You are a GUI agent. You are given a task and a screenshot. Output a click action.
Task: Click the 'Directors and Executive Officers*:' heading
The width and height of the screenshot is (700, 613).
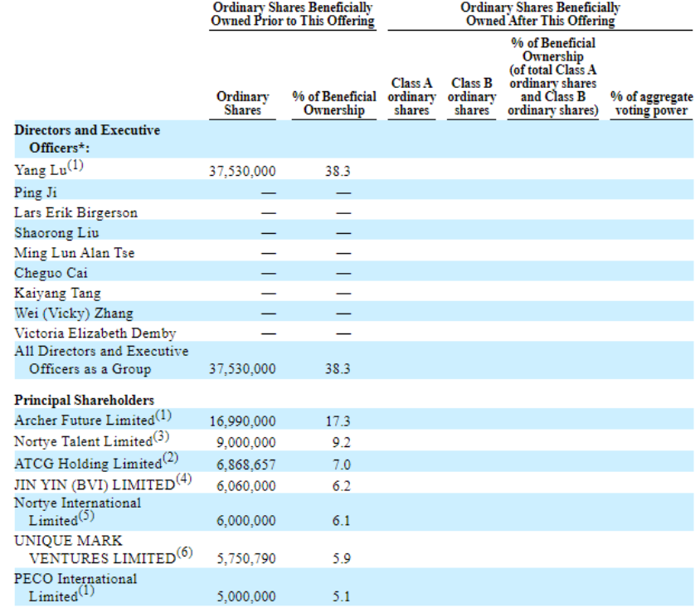pos(87,139)
